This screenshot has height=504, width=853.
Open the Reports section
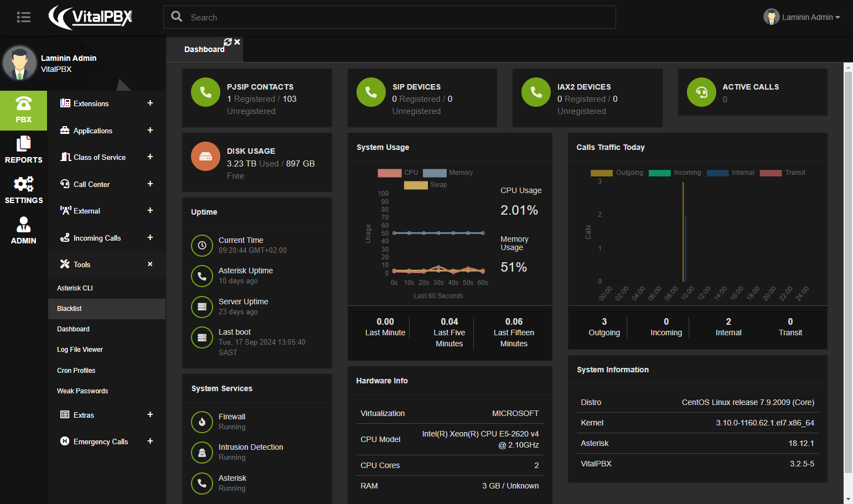[x=23, y=150]
